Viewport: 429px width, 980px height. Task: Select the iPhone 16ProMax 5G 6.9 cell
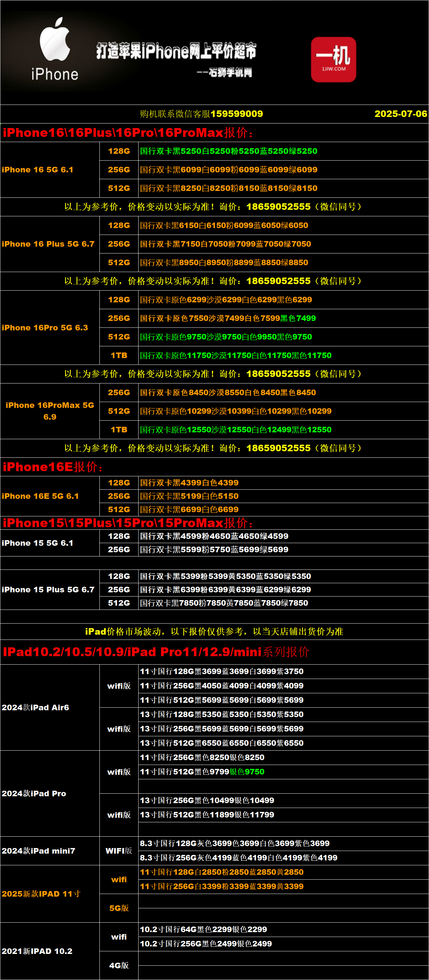pyautogui.click(x=50, y=411)
